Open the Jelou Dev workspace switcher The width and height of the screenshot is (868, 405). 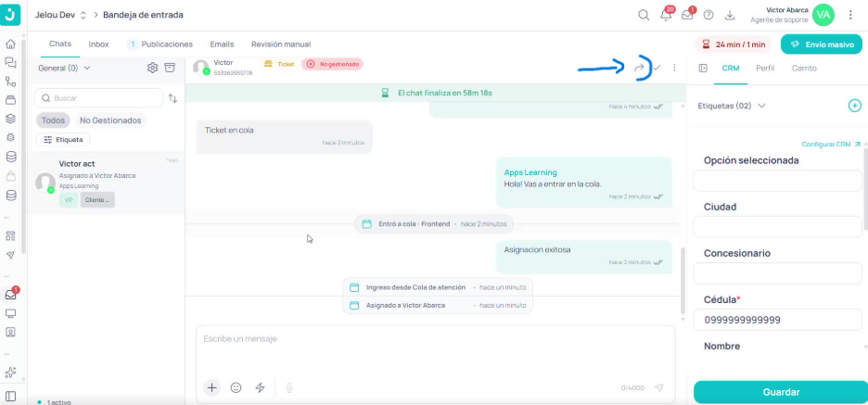tap(61, 15)
